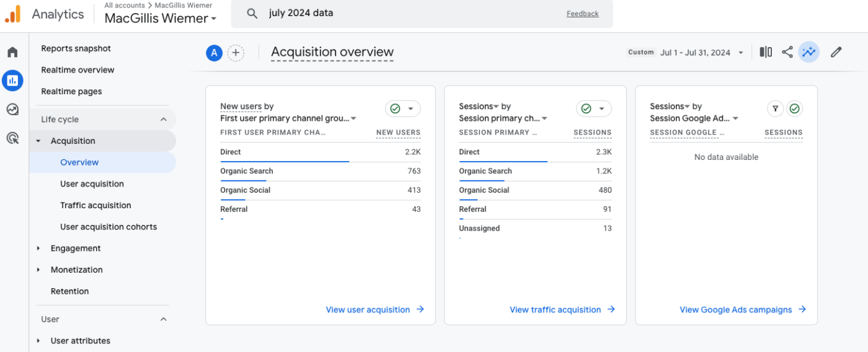Click the arrow beside View user acquisition
Screen dimensions: 868x352
(x=420, y=309)
